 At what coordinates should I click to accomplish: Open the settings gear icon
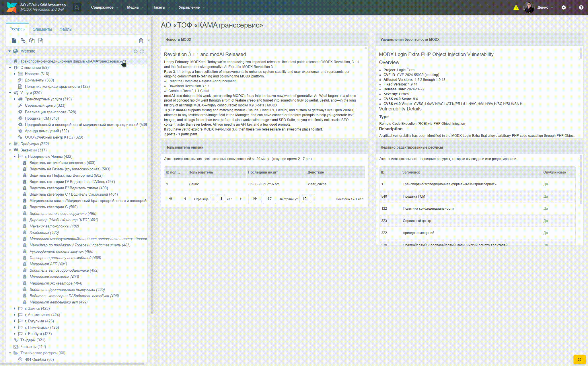564,7
